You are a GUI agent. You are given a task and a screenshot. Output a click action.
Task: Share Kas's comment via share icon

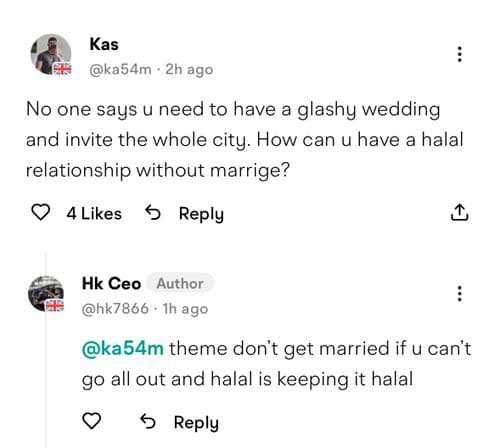tap(460, 212)
